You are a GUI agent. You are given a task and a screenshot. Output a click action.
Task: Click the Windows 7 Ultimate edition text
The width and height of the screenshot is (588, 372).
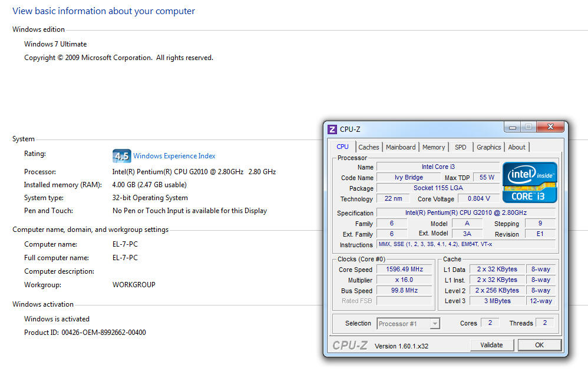[55, 44]
